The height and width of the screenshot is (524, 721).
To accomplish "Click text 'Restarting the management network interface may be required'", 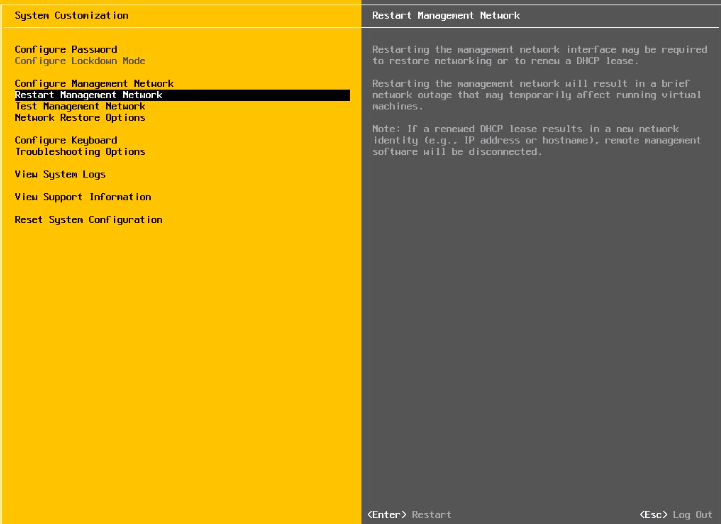I will [540, 50].
